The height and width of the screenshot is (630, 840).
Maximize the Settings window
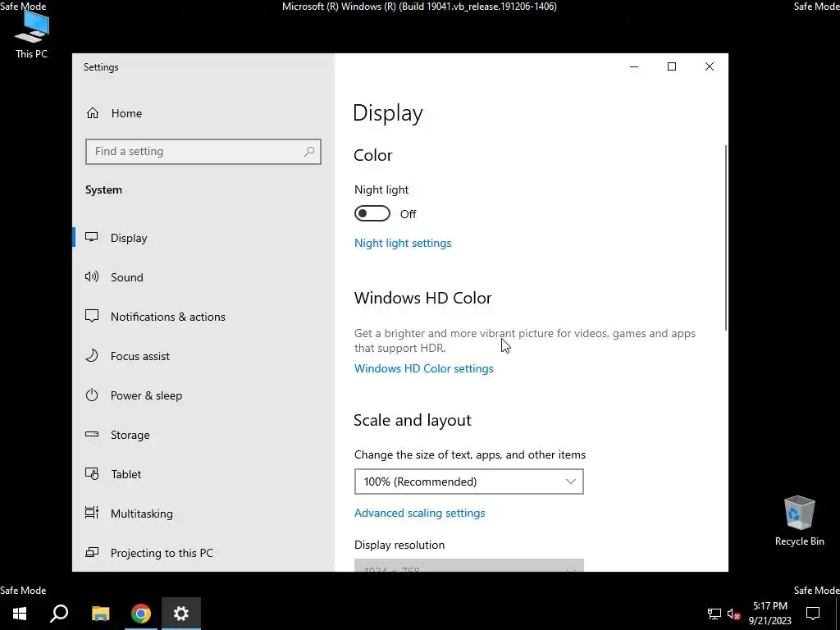pos(672,66)
